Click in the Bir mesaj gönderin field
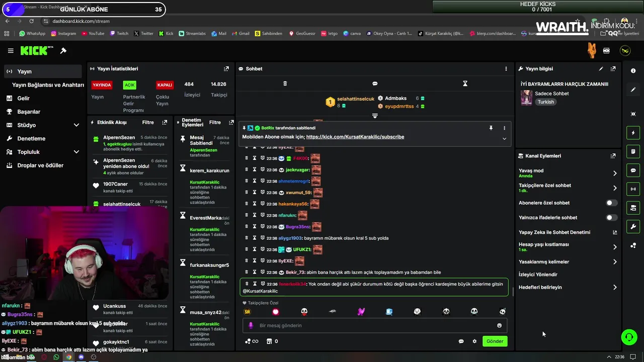This screenshot has width=644, height=362. coord(375,325)
